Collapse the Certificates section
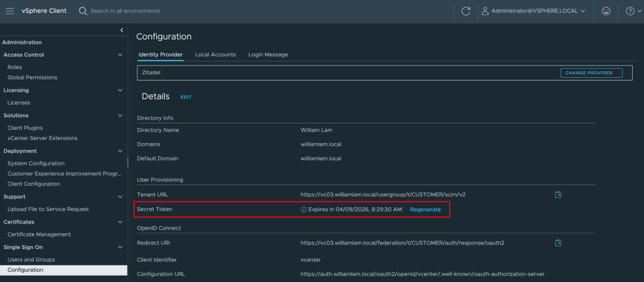The image size is (644, 282). point(120,222)
